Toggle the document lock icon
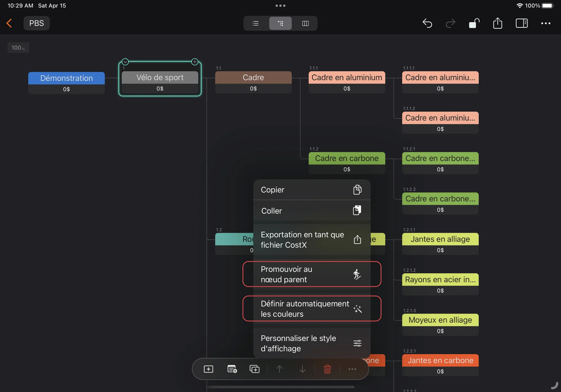The image size is (561, 392). [x=474, y=23]
